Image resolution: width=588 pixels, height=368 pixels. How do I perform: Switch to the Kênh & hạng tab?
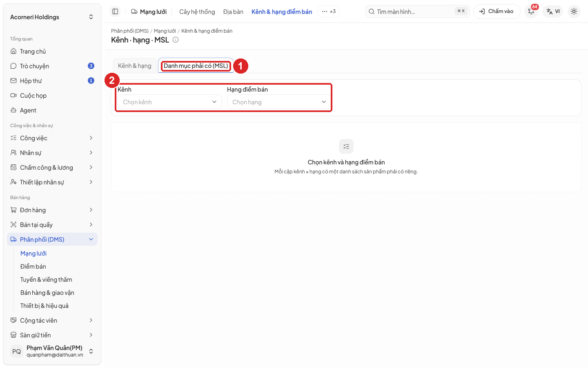point(135,66)
